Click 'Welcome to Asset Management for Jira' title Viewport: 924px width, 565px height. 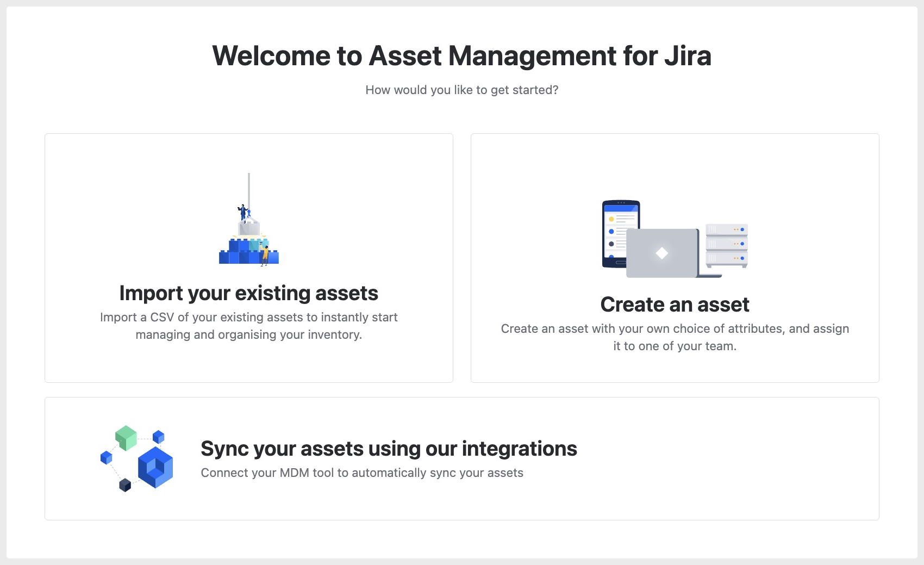pos(462,55)
